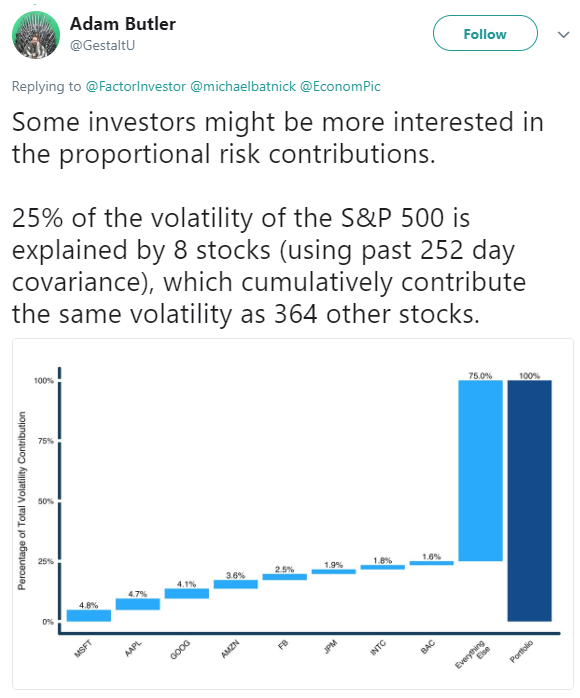The width and height of the screenshot is (580, 698).
Task: Click the FB 2.5% bar
Action: (284, 577)
